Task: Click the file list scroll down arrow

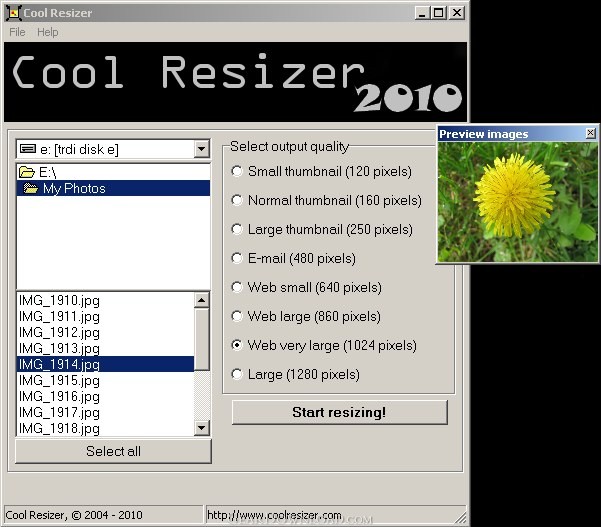Action: click(202, 428)
